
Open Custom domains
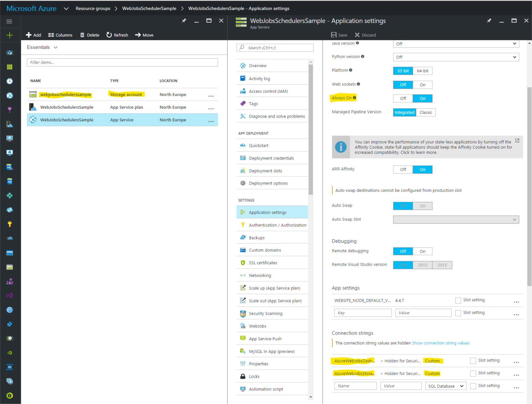[x=272, y=250]
